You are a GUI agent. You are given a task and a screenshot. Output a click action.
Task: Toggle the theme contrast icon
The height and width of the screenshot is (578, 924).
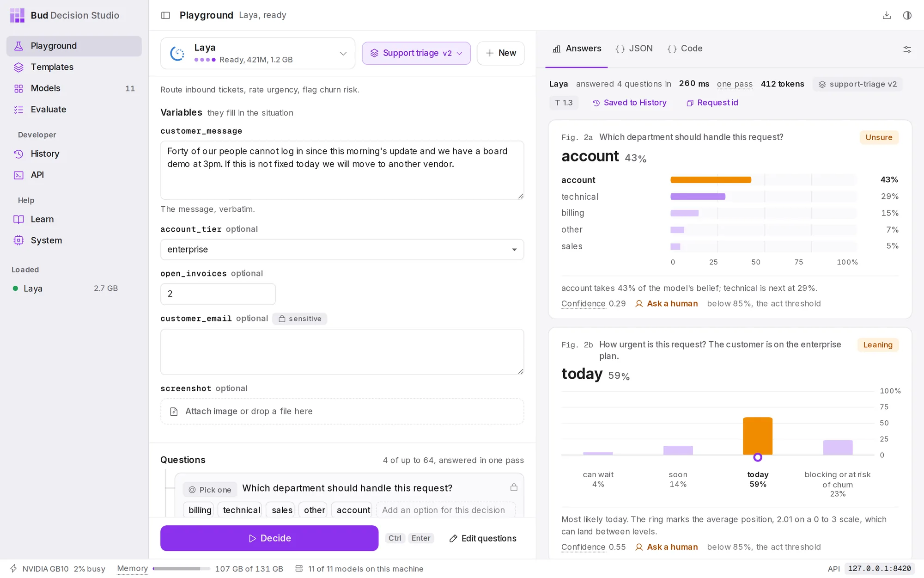(x=907, y=15)
